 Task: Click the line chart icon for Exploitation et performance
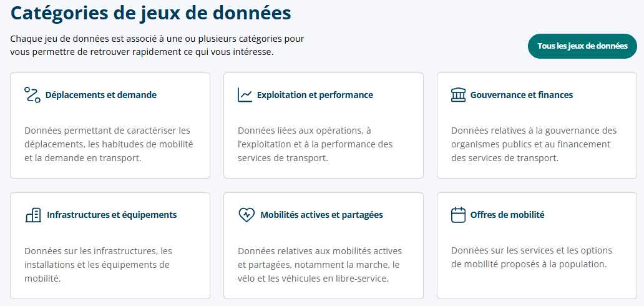[x=245, y=95]
